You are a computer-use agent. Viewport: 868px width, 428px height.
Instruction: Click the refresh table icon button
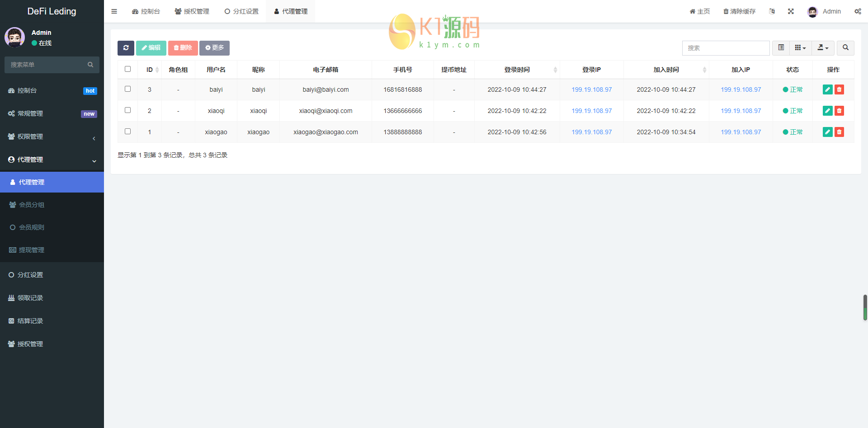[126, 48]
